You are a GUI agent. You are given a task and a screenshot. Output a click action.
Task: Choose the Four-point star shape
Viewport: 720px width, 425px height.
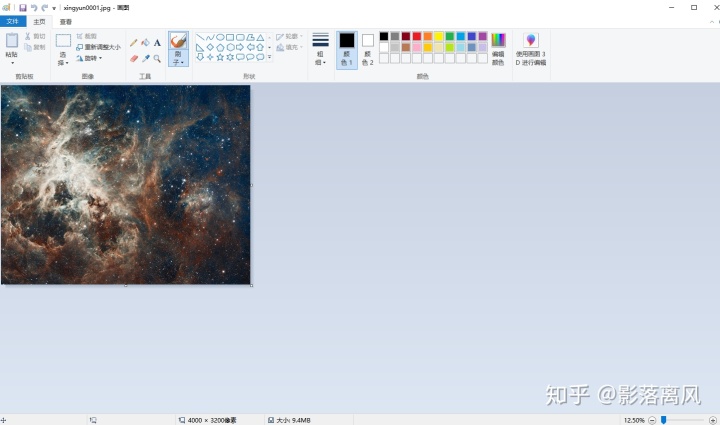pos(210,57)
